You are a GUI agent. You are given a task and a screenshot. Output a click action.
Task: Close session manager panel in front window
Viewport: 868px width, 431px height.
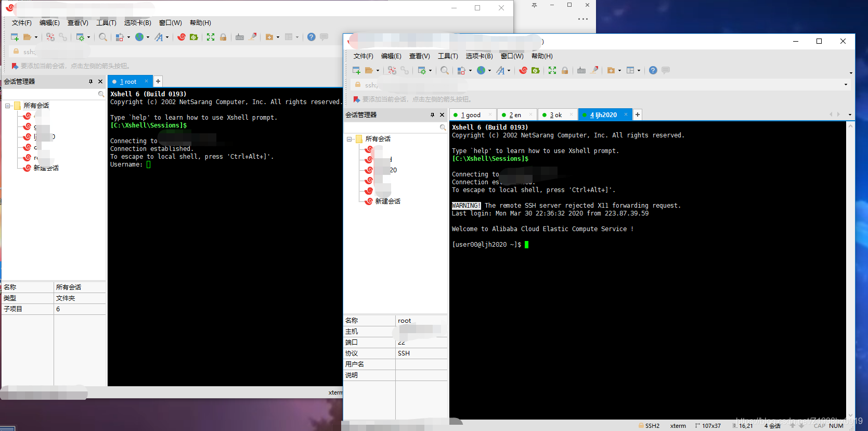point(442,115)
